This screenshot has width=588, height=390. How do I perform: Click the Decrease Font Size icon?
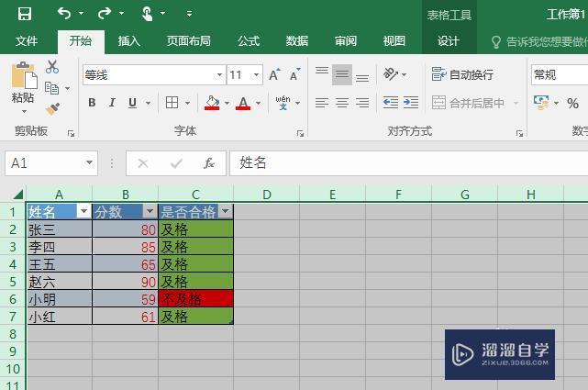tap(295, 74)
